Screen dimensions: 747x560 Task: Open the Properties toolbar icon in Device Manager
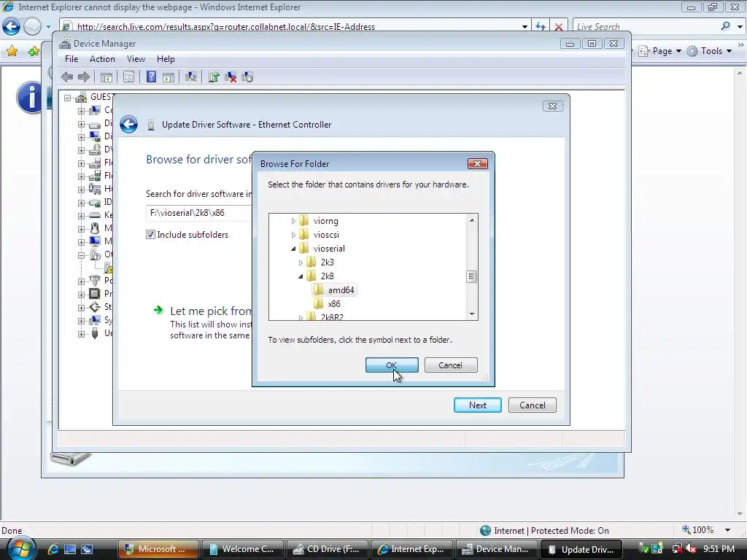tap(128, 77)
